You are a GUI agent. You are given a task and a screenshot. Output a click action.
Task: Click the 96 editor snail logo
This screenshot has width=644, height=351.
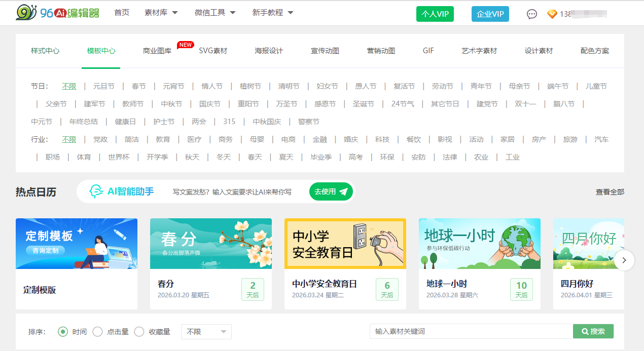click(25, 13)
